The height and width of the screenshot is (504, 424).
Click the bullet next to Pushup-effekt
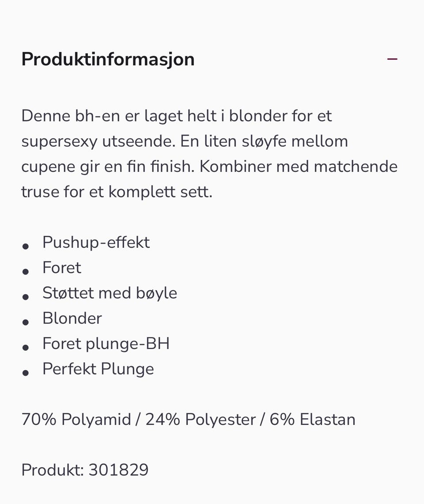(x=26, y=246)
